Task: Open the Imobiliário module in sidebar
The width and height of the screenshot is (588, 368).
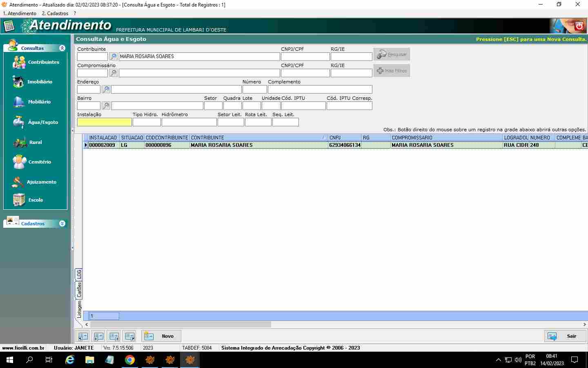Action: click(x=19, y=82)
